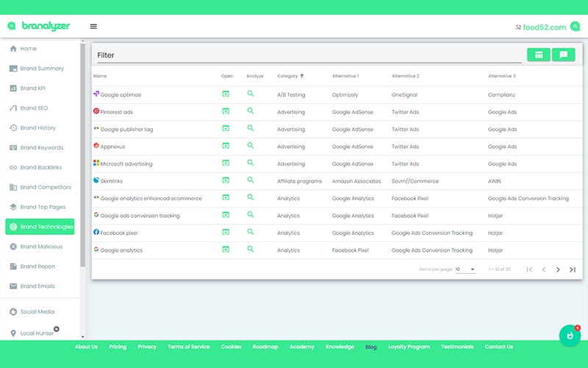Click the Filter input field
The height and width of the screenshot is (368, 588).
(x=309, y=55)
